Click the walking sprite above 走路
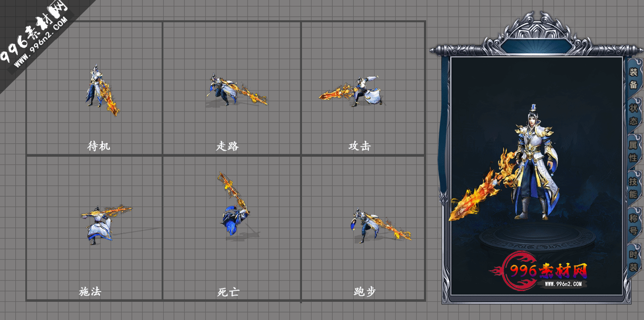The image size is (644, 320). [237, 90]
